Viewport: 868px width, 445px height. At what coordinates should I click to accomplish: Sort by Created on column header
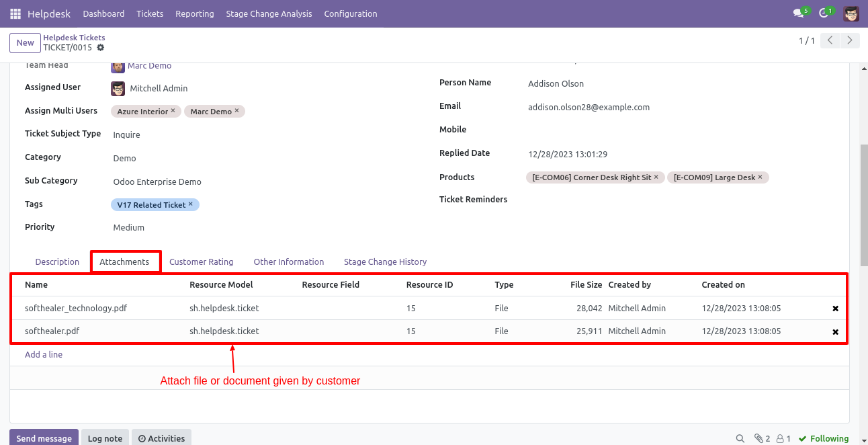point(723,284)
